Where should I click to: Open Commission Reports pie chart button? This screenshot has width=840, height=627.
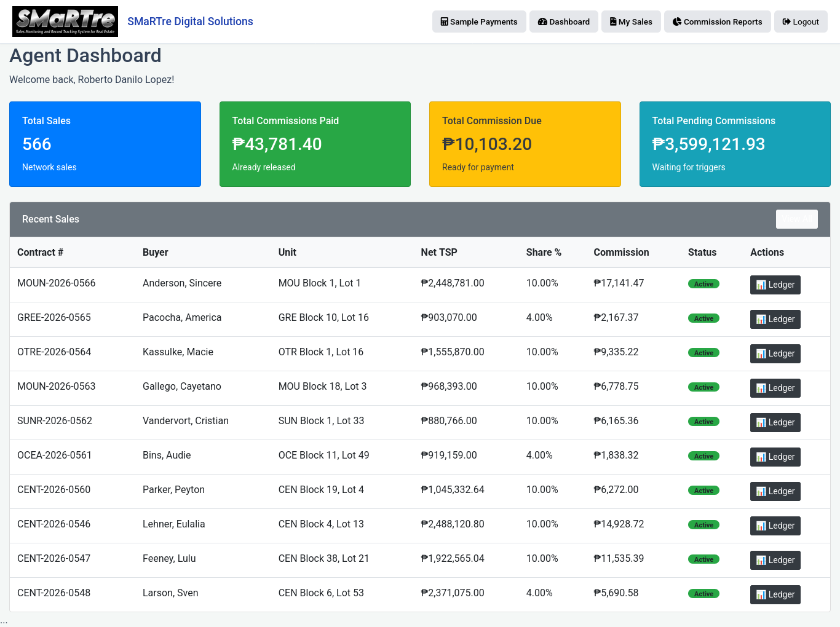(x=717, y=22)
